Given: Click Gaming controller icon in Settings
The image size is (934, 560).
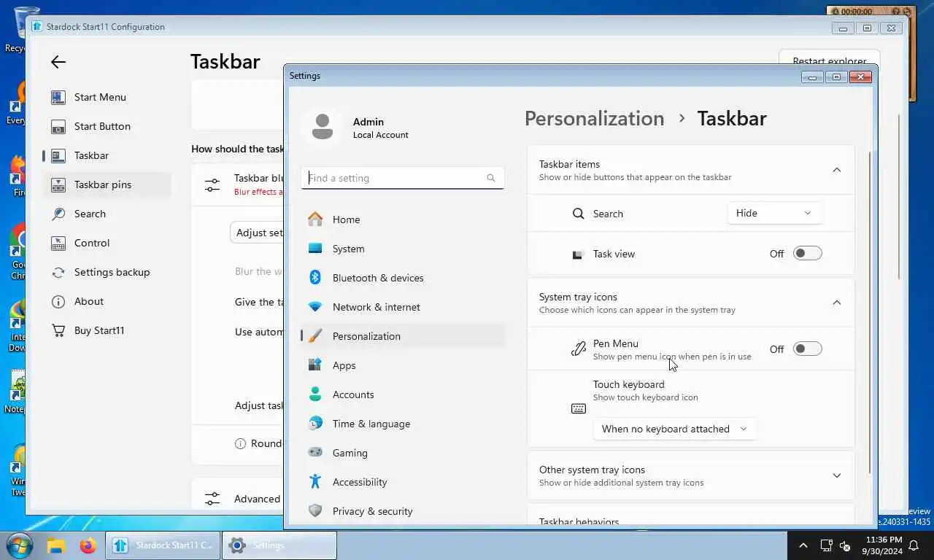Looking at the screenshot, I should 315,452.
